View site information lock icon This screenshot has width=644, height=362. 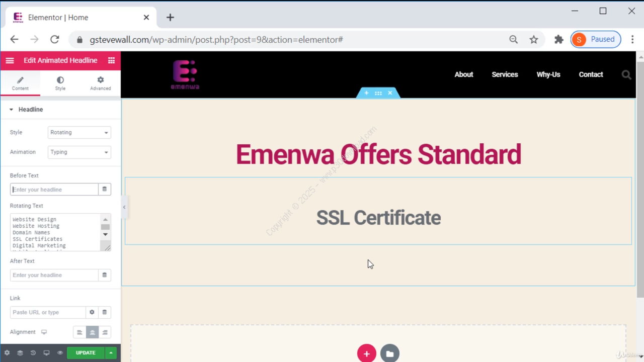coord(79,39)
